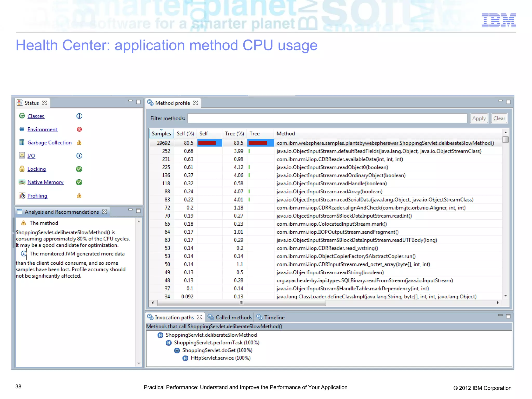
Task: Click red Tree bar of deliberateSlowMethod row
Action: click(x=258, y=143)
